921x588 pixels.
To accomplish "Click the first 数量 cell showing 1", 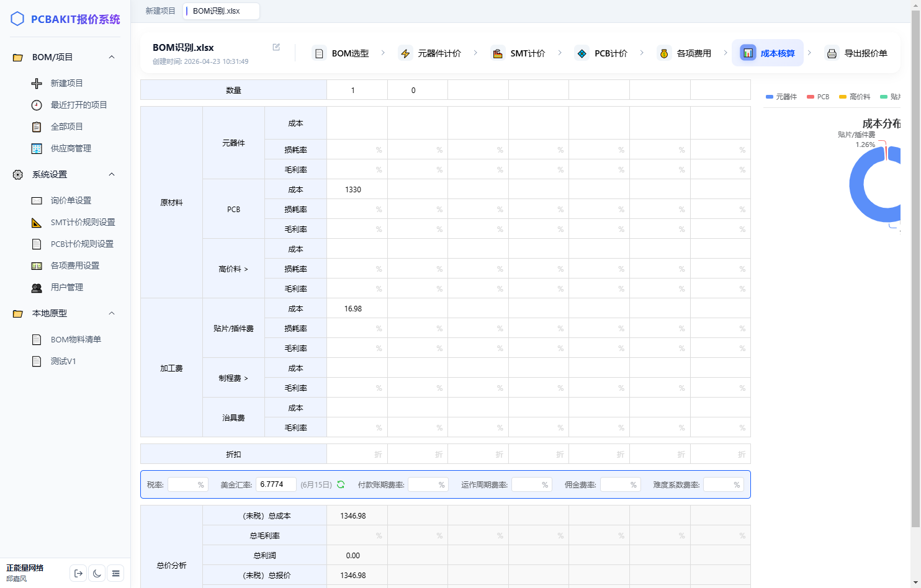I will 357,90.
